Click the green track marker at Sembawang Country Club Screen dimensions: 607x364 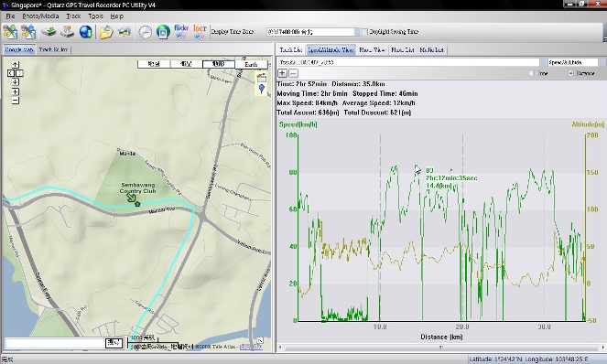(137, 204)
